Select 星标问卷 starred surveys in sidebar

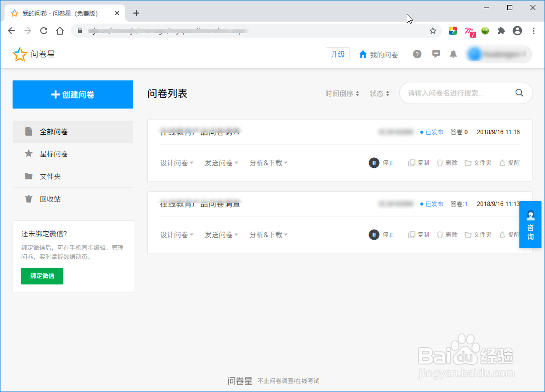(x=55, y=154)
